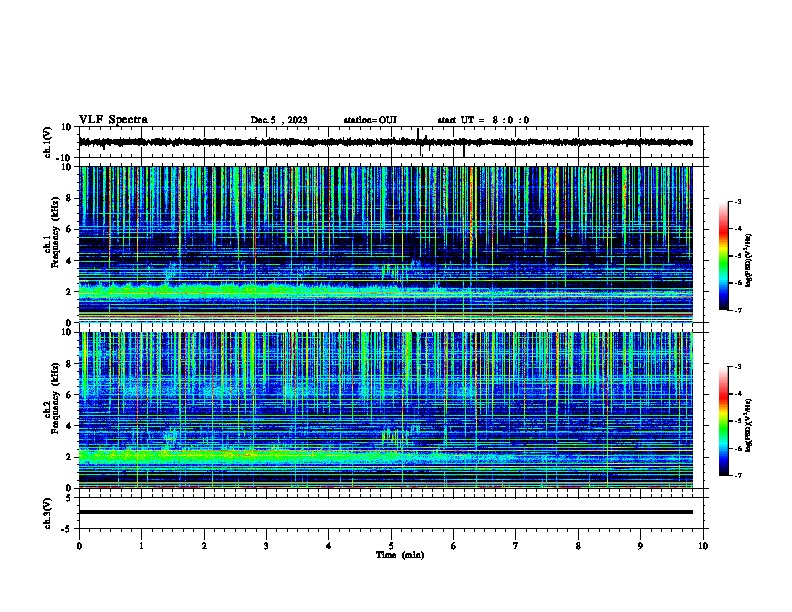Click the "-7" label below ch.2 color bar
Screen dimensions: 792x612
coord(737,476)
